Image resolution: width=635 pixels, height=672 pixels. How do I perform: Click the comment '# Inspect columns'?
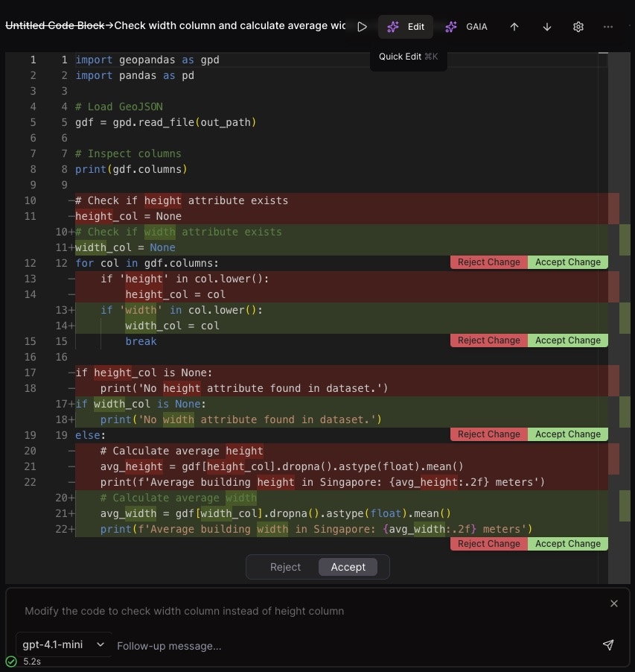point(129,153)
